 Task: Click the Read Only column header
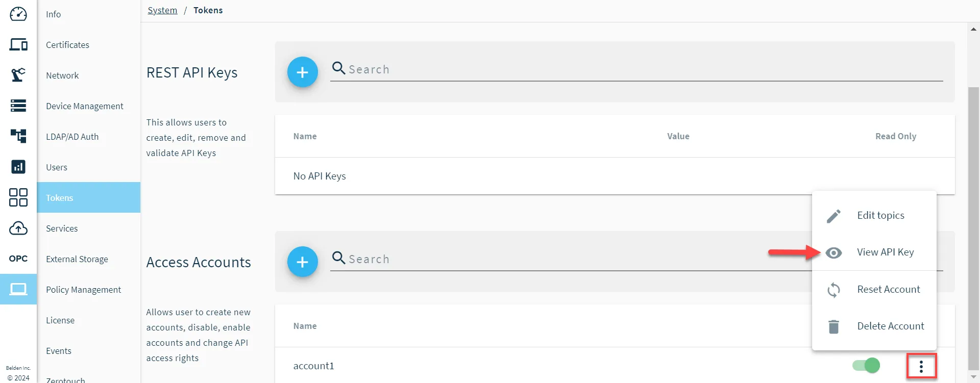click(x=896, y=136)
